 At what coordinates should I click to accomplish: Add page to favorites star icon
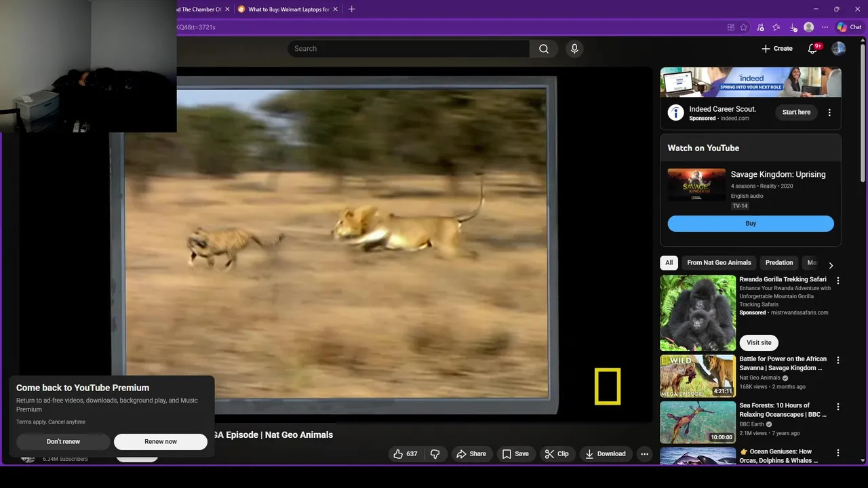coord(744,27)
